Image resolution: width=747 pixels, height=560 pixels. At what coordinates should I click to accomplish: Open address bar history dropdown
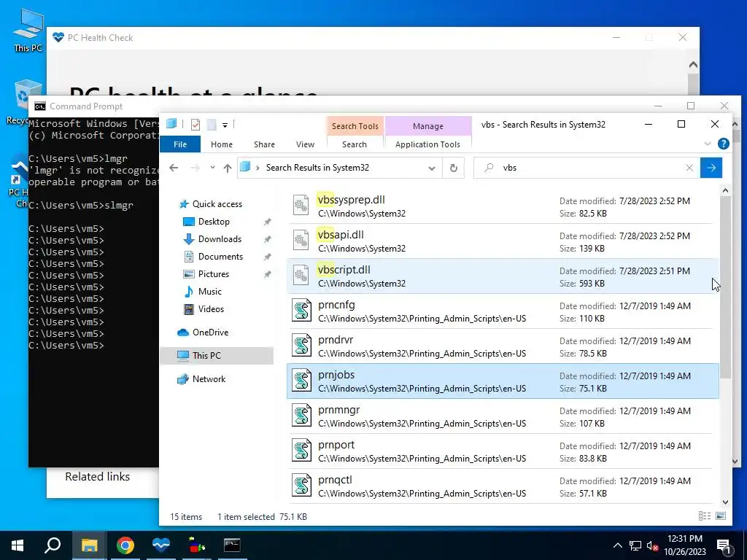432,168
